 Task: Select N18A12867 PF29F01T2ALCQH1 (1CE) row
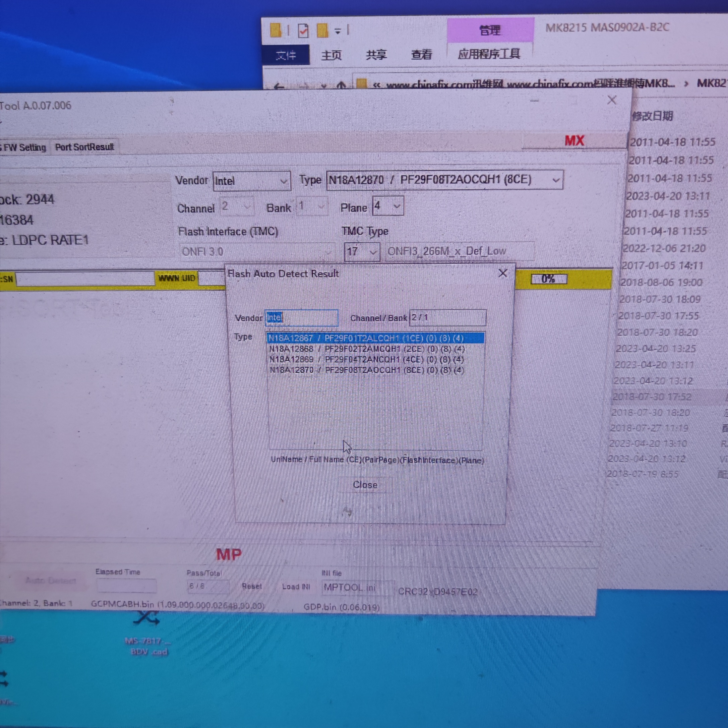[x=375, y=338]
